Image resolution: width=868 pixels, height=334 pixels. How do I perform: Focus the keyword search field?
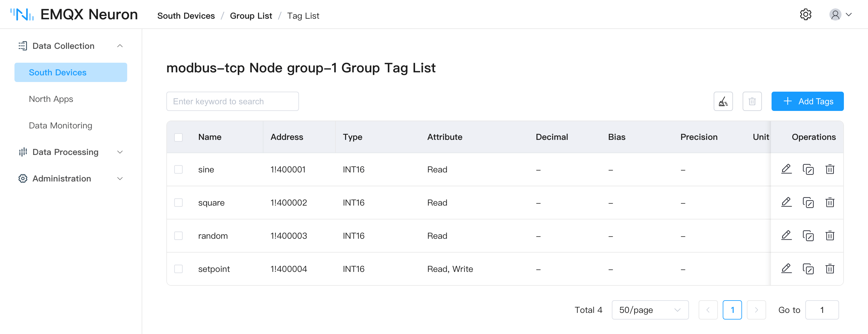(232, 101)
